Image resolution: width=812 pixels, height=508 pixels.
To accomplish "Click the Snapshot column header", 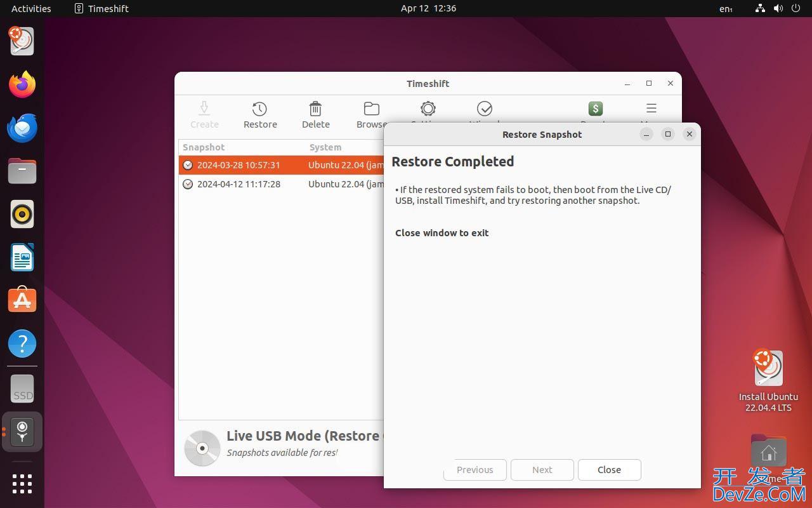I will coord(204,147).
